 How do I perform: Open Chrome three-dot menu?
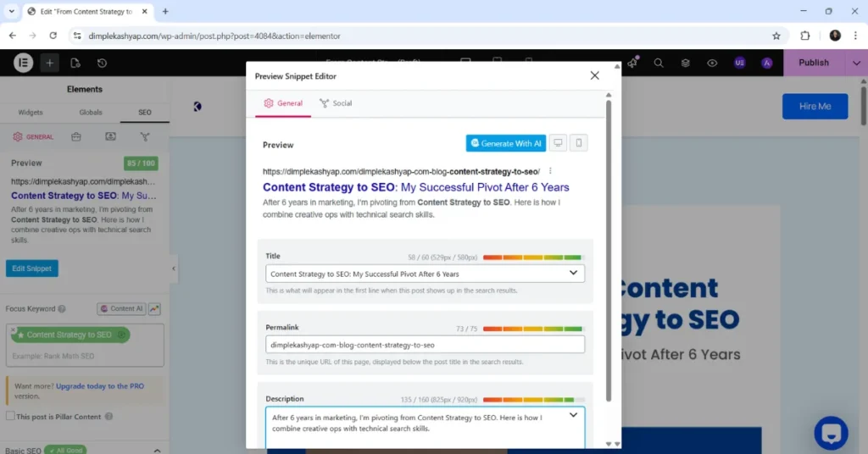coord(856,36)
